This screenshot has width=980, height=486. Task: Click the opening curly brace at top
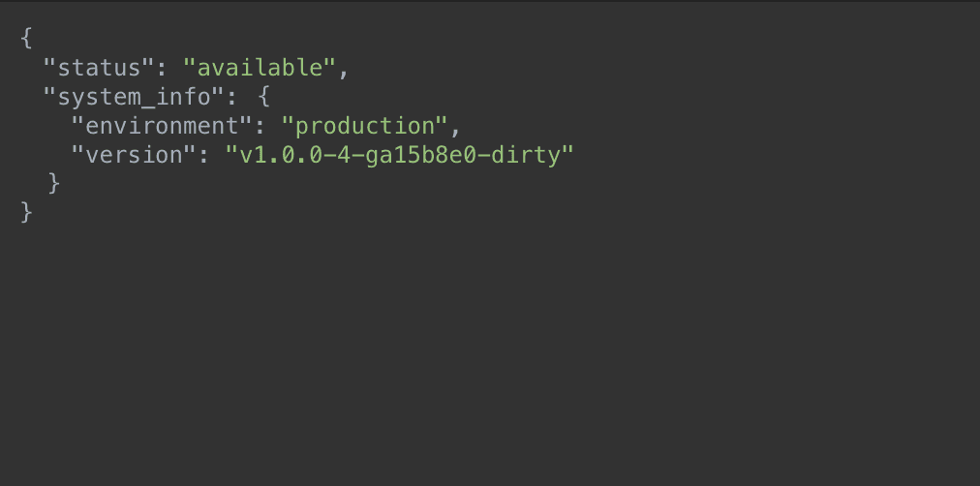tap(25, 38)
